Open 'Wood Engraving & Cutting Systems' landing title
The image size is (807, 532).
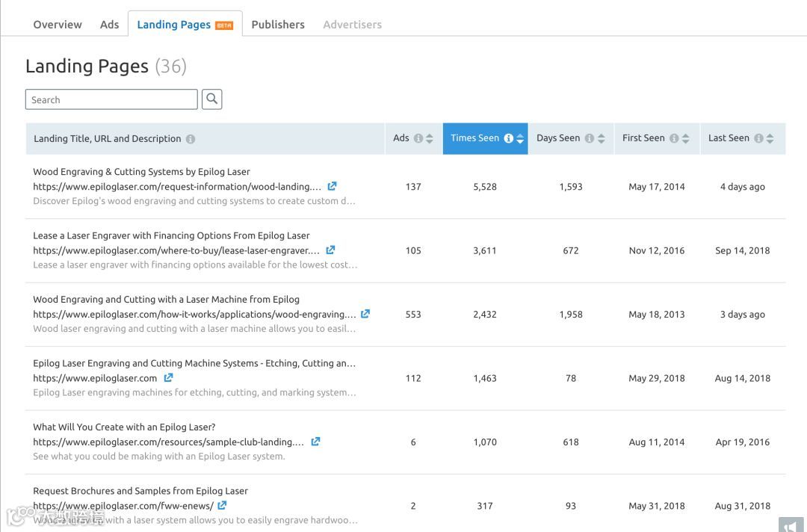point(141,172)
